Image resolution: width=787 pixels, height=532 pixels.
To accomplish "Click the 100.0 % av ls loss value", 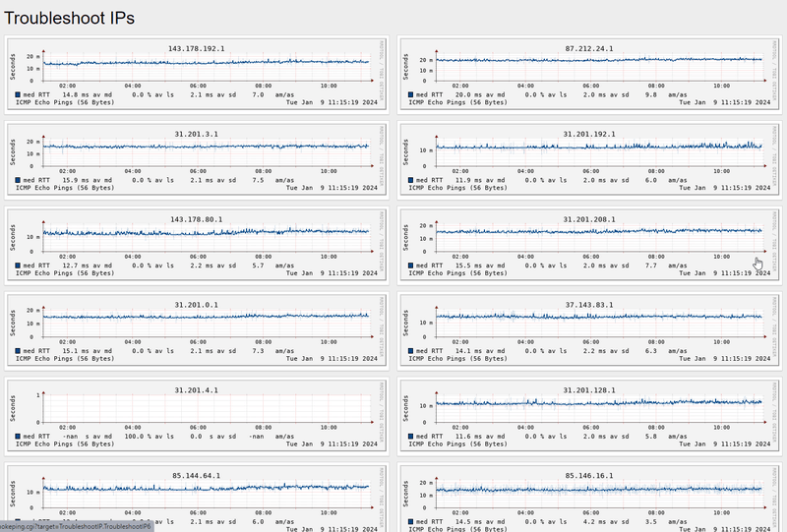I will (150, 437).
